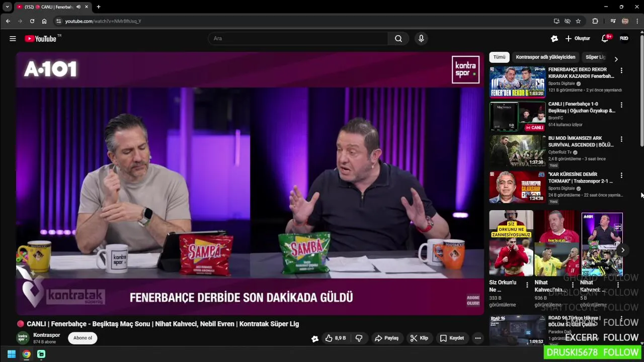This screenshot has width=644, height=362.
Task: Open options for Fenerbahçe 1-0 Beşiktaş video
Action: [x=621, y=105]
